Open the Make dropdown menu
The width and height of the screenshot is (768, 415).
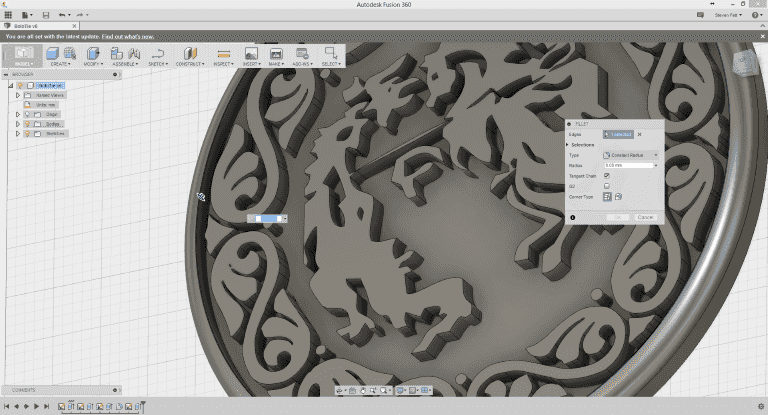tap(276, 64)
